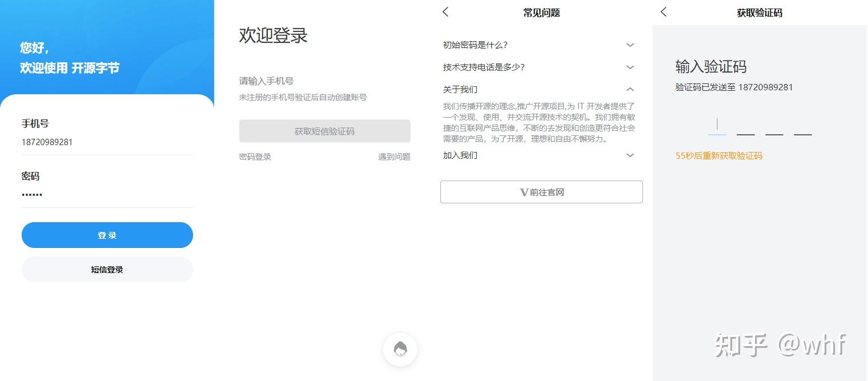Open the 前往官网 official website page
868x381 pixels.
pyautogui.click(x=541, y=192)
